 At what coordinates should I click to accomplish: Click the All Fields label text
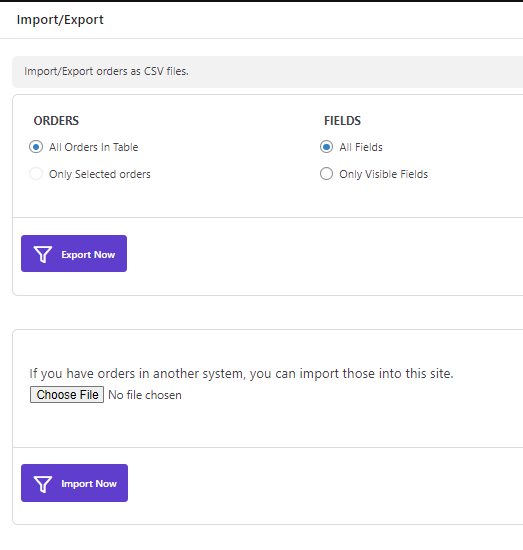coord(361,147)
